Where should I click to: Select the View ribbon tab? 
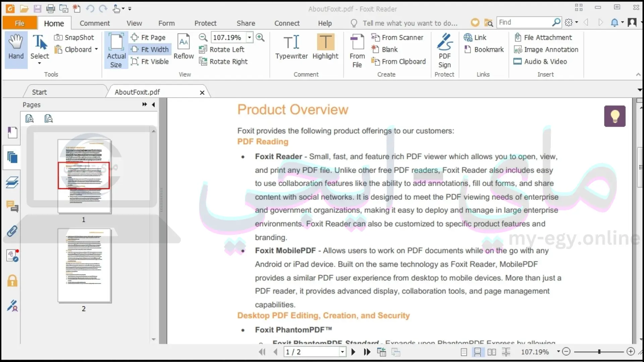pos(134,23)
